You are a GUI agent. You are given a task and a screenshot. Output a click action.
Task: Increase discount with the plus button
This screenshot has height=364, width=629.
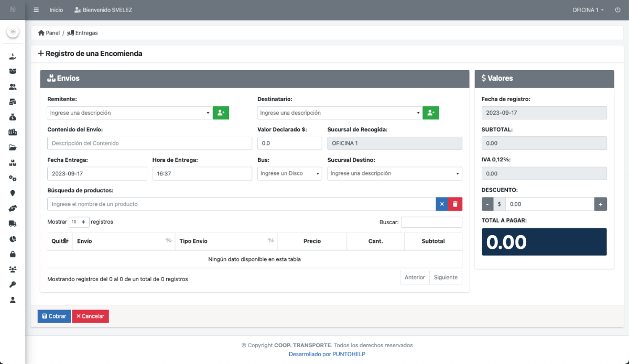tap(600, 204)
